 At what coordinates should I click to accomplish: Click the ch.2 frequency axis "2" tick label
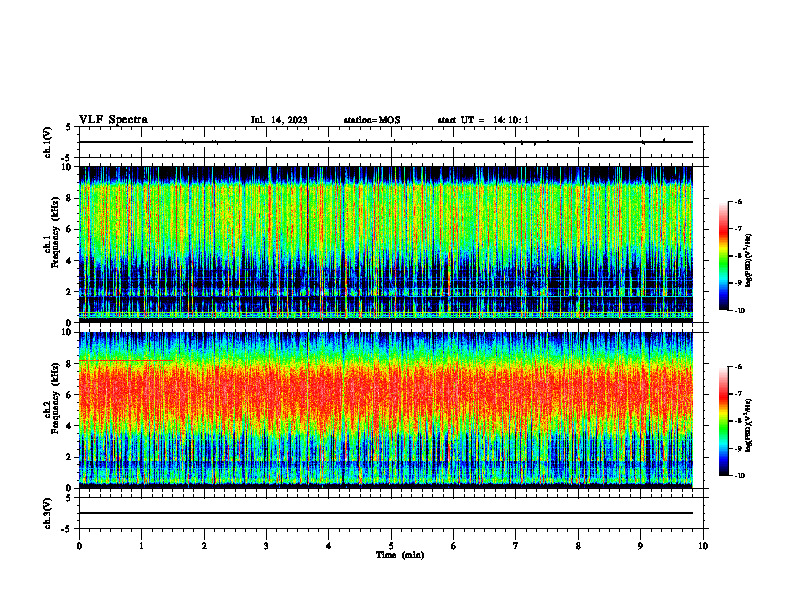click(69, 457)
